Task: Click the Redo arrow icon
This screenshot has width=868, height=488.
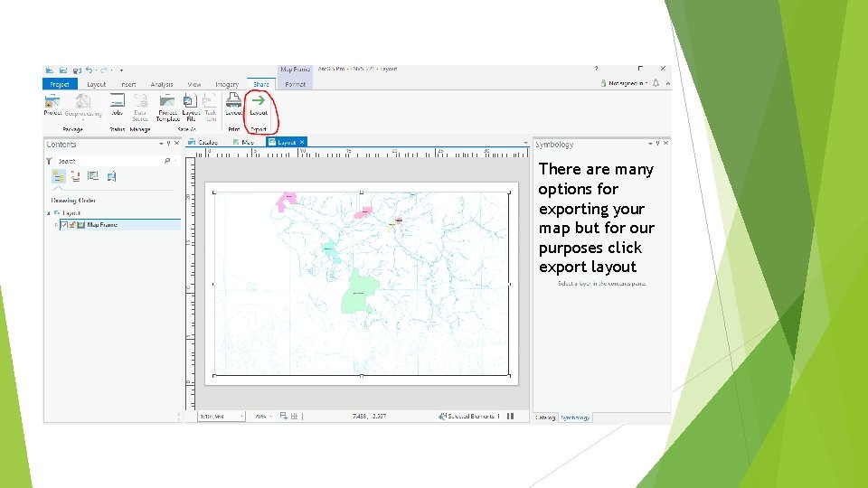Action: pyautogui.click(x=103, y=70)
